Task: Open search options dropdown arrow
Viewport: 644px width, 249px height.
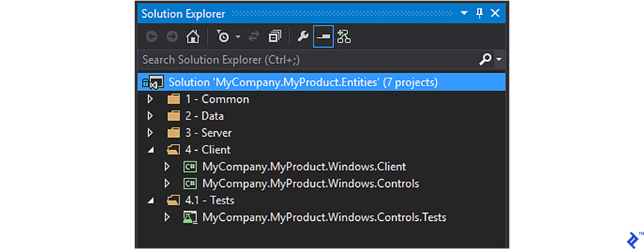Action: pyautogui.click(x=499, y=59)
